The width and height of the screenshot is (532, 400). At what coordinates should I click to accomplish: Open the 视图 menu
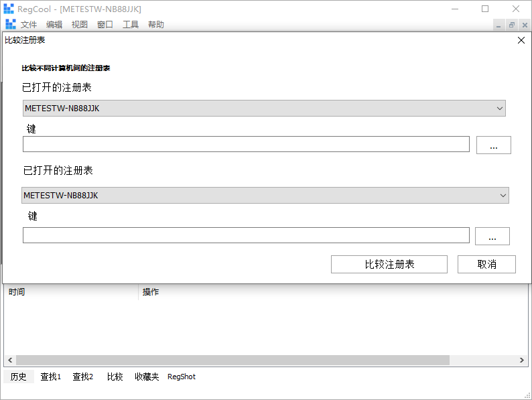click(x=80, y=24)
